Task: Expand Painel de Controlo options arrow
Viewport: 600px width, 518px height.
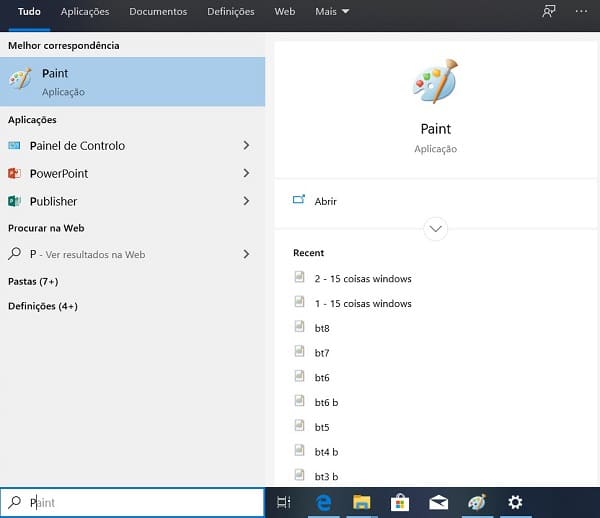Action: 246,145
